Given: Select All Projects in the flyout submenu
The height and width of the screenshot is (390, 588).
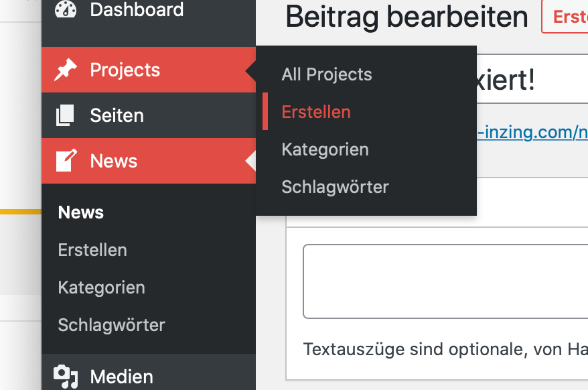Looking at the screenshot, I should (327, 74).
